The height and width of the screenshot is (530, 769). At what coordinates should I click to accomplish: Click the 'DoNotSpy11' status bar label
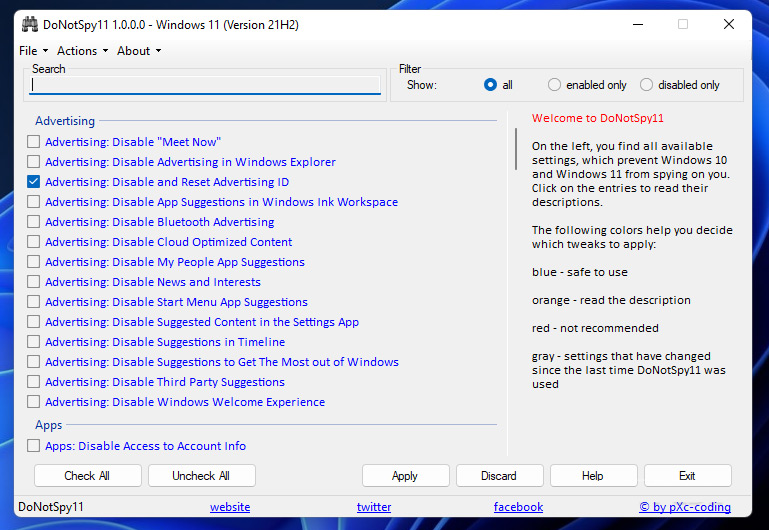point(51,507)
